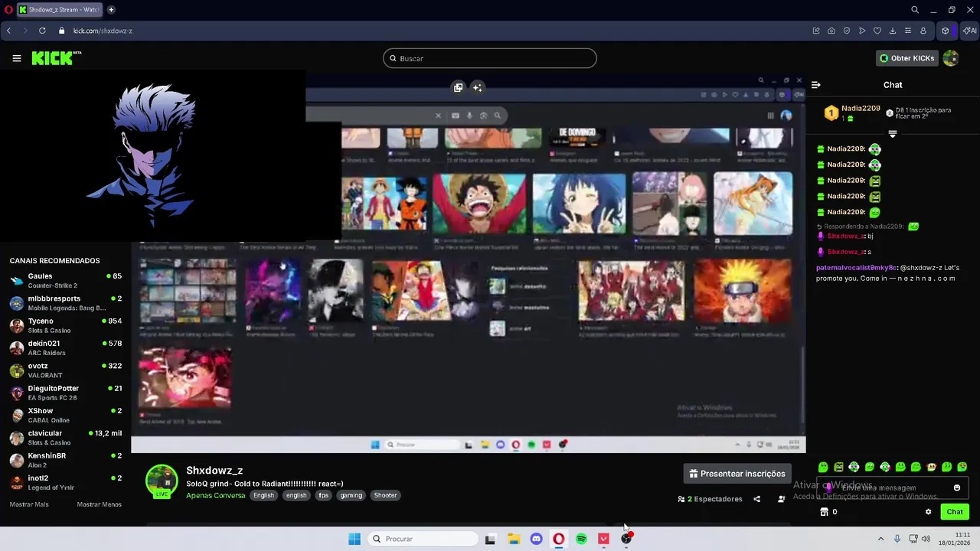This screenshot has height=551, width=980.
Task: Open the Apenas Conversa category link
Action: 216,495
